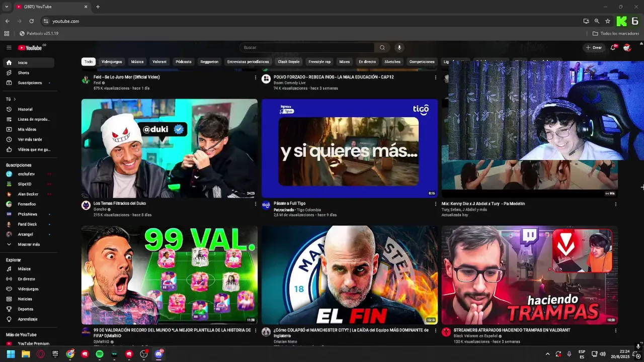The width and height of the screenshot is (644, 362).
Task: Open Aprendizaje under Explorar
Action: 29,319
